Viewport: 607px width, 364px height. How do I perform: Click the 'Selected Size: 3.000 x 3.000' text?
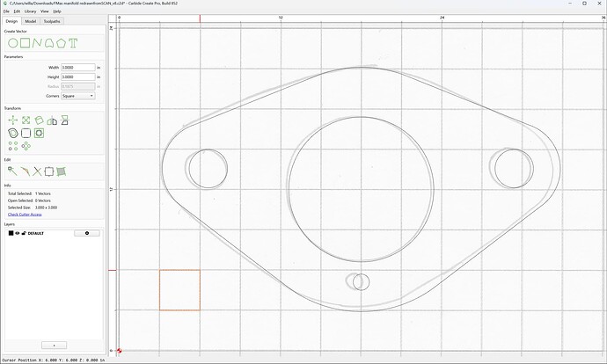click(33, 207)
